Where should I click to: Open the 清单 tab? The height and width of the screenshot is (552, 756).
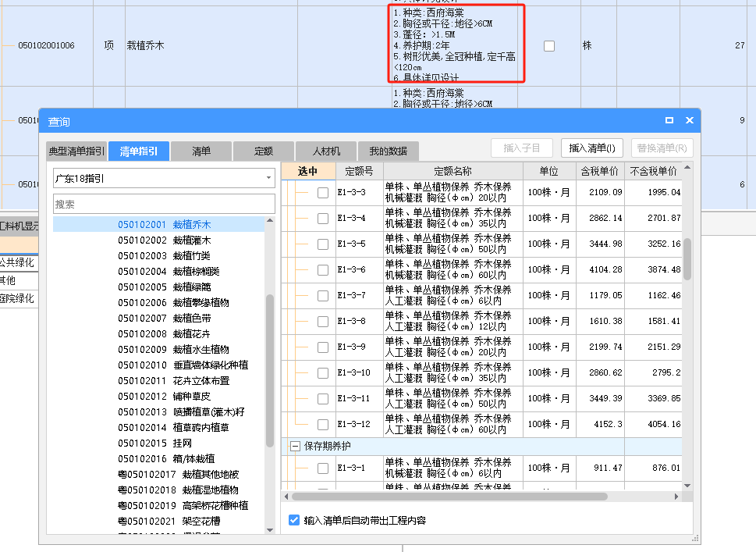point(201,151)
